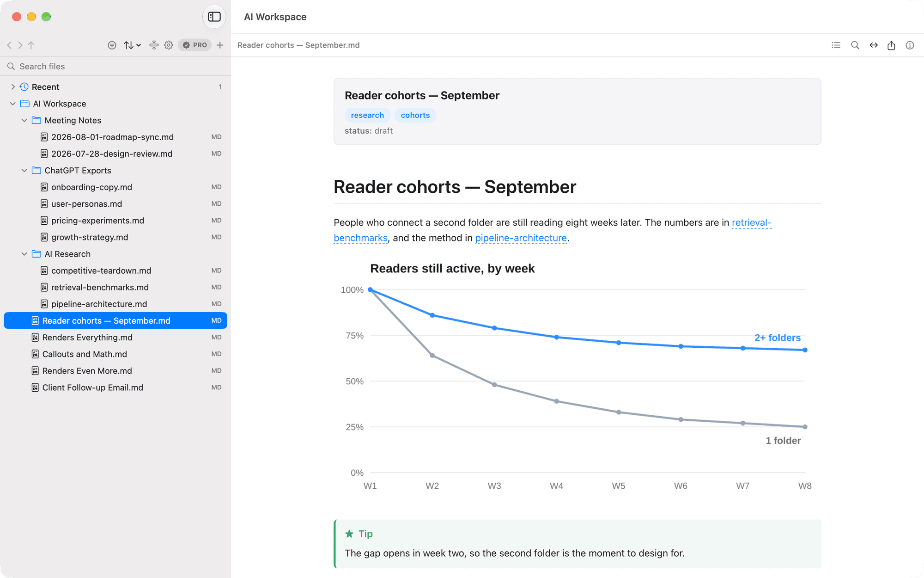This screenshot has width=924, height=578.
Task: Open 2026-07-28-design-review.md file
Action: (115, 154)
